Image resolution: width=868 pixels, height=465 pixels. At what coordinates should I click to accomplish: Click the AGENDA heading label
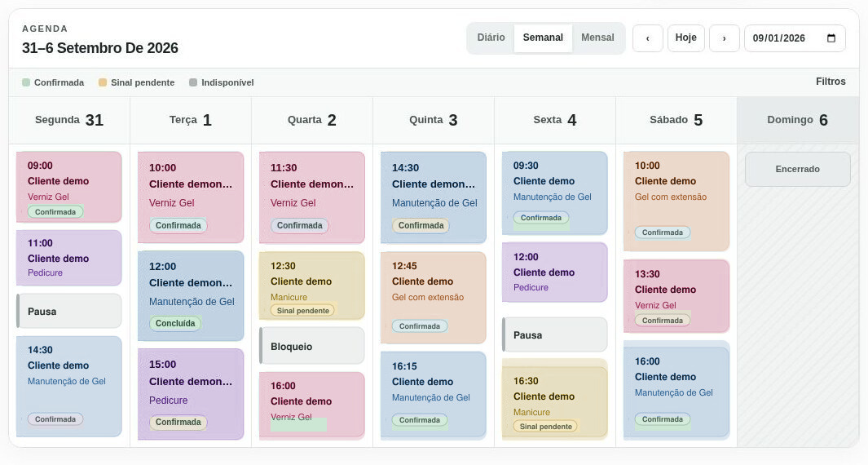45,29
